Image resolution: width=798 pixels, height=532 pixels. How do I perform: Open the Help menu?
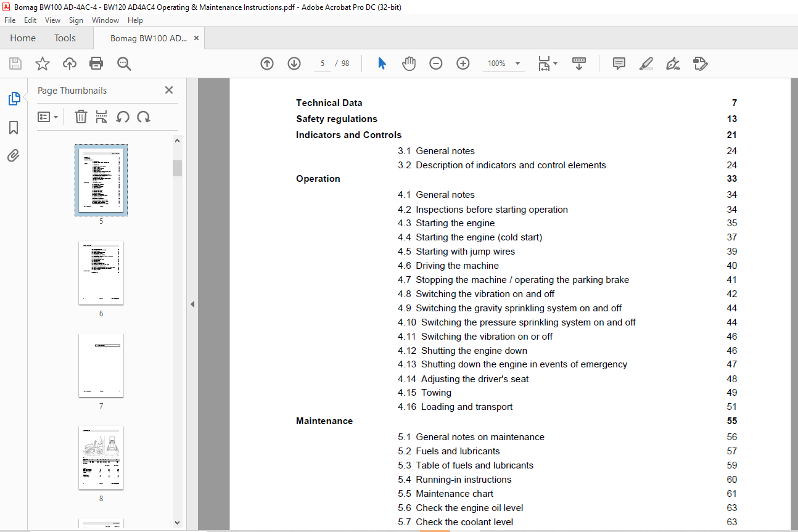click(x=135, y=20)
